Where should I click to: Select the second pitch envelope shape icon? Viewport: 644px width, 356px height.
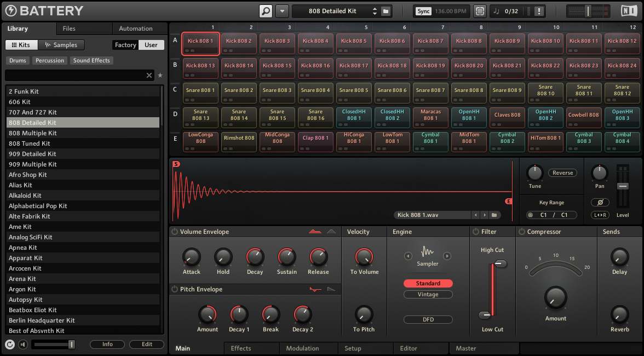[x=331, y=290]
